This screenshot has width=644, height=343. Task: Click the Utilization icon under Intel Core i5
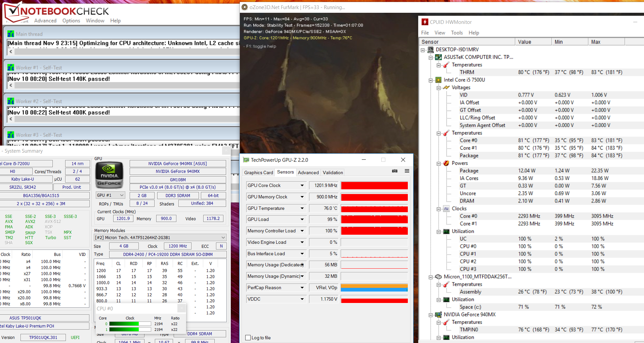446,231
